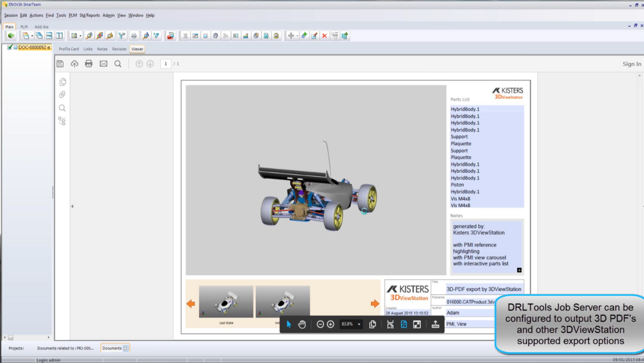Click Documents related to PRJ-000 tab
644x363 pixels.
coord(65,348)
